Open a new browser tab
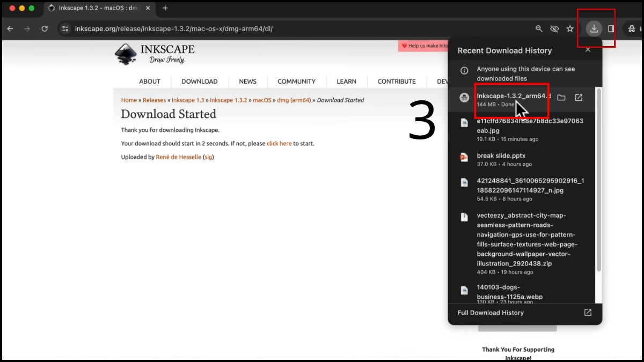Viewport: 644px width, 362px height. (165, 8)
